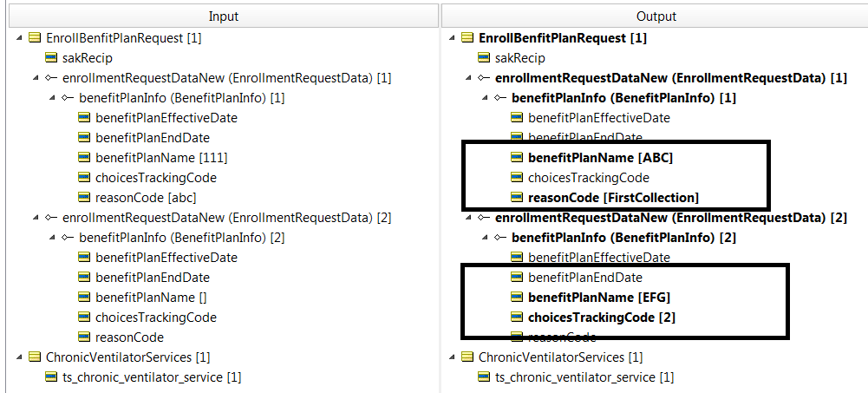This screenshot has width=868, height=393.
Task: Click Input enrollmentRequestDataNew [1] link icon
Action: (x=51, y=78)
